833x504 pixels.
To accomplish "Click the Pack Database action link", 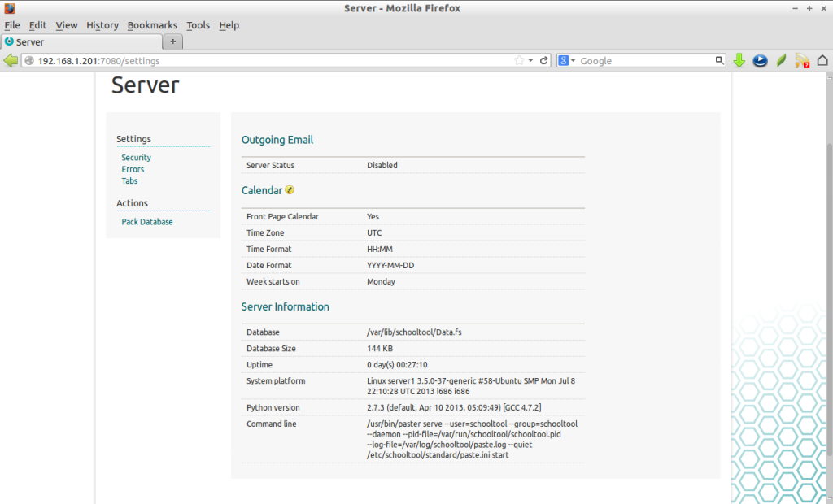I will [146, 221].
